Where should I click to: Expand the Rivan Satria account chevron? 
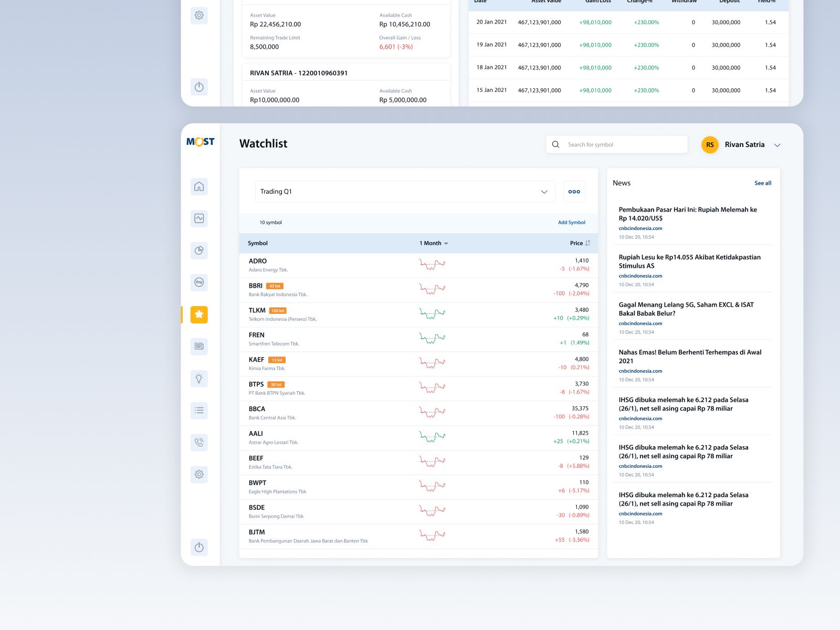[x=778, y=145]
